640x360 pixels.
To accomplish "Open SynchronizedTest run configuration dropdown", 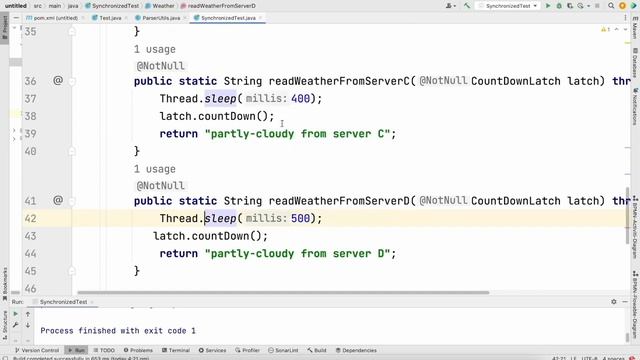I will pos(508,6).
